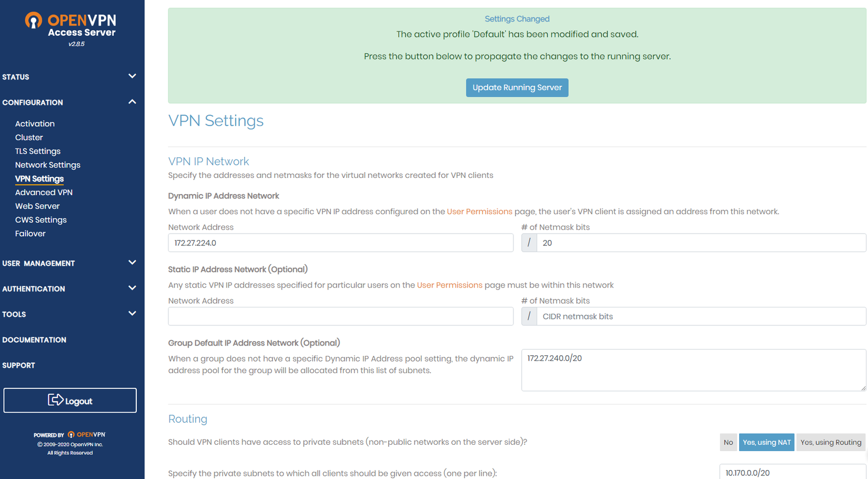This screenshot has width=868, height=479.
Task: Click the Logout door icon
Action: (55, 400)
